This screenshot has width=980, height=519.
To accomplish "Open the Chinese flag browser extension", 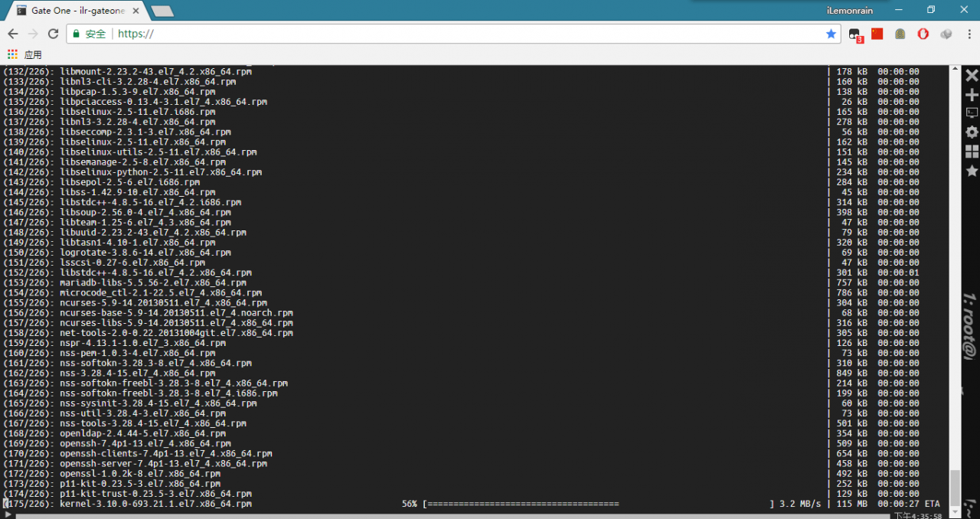I will [x=877, y=34].
